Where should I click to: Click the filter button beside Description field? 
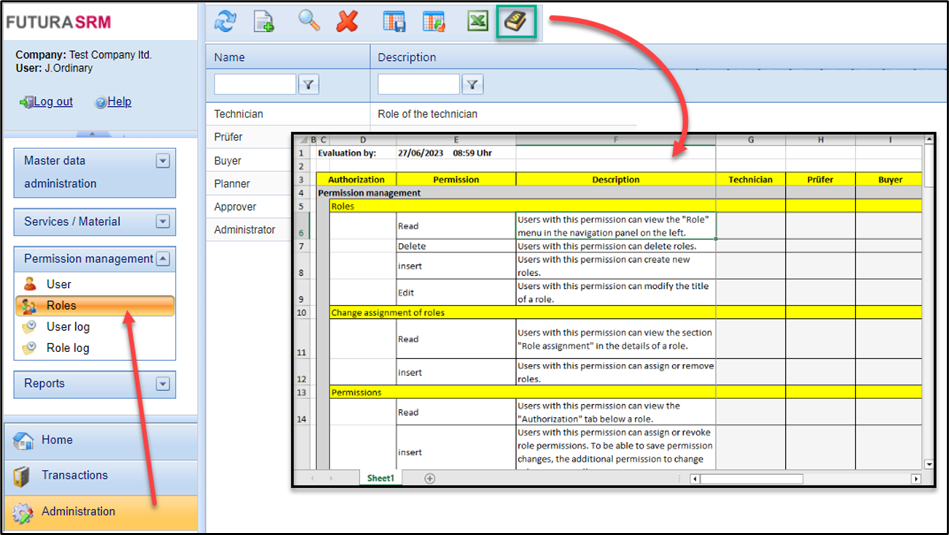473,85
